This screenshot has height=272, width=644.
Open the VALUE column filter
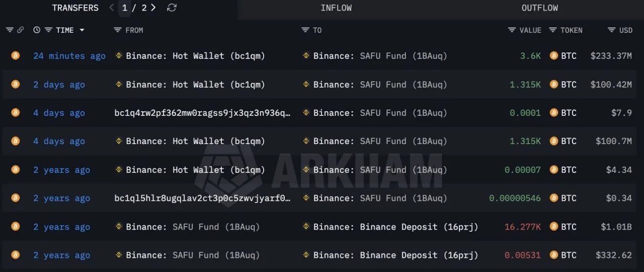click(512, 30)
